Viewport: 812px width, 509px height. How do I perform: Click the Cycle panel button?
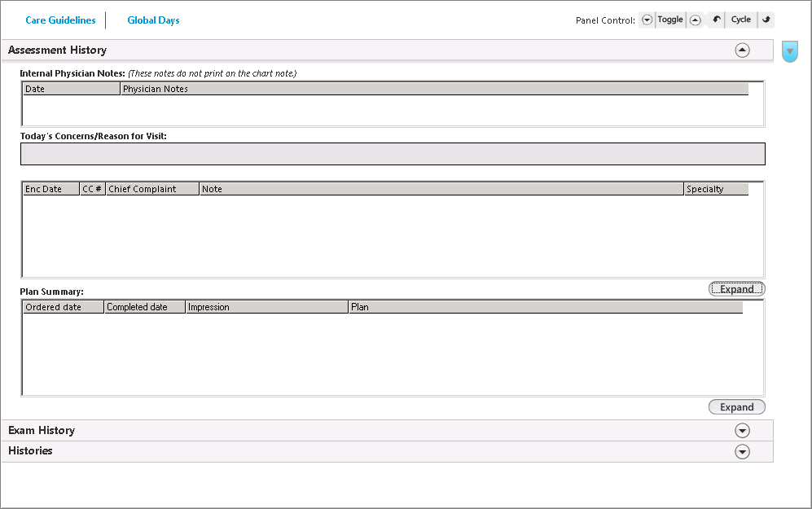pos(740,20)
